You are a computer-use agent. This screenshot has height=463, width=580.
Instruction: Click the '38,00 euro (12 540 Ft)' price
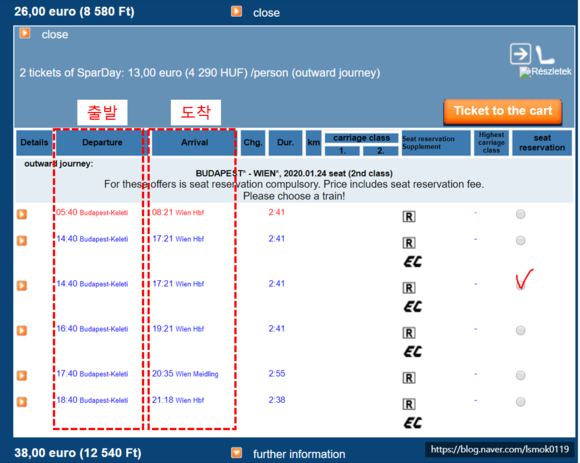[x=78, y=453]
